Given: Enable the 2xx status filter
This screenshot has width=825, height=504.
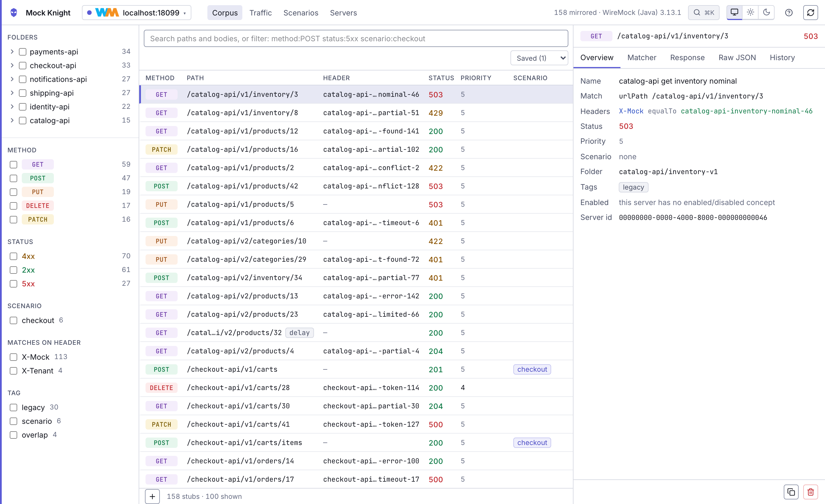Looking at the screenshot, I should 13,270.
